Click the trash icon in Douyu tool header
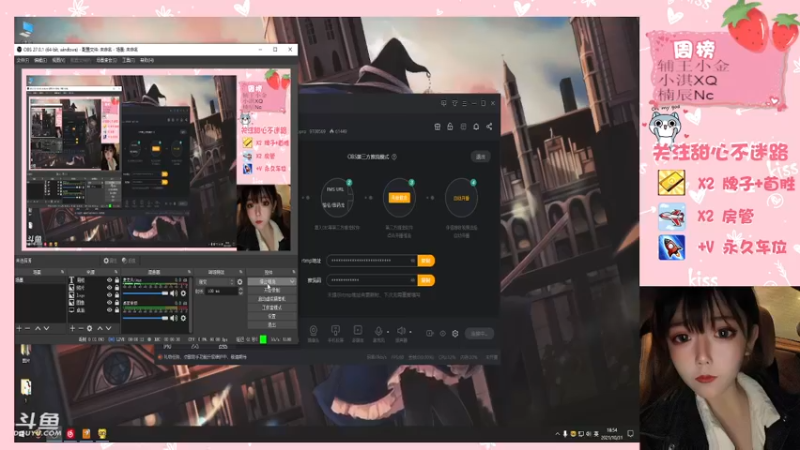The width and height of the screenshot is (800, 450). coord(438,127)
